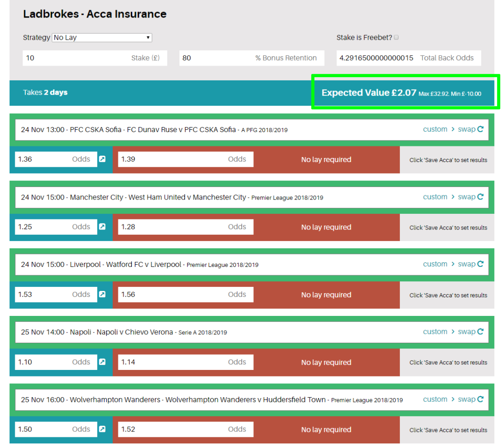
Task: Open the Strategy dropdown showing No Lay
Action: [x=102, y=38]
